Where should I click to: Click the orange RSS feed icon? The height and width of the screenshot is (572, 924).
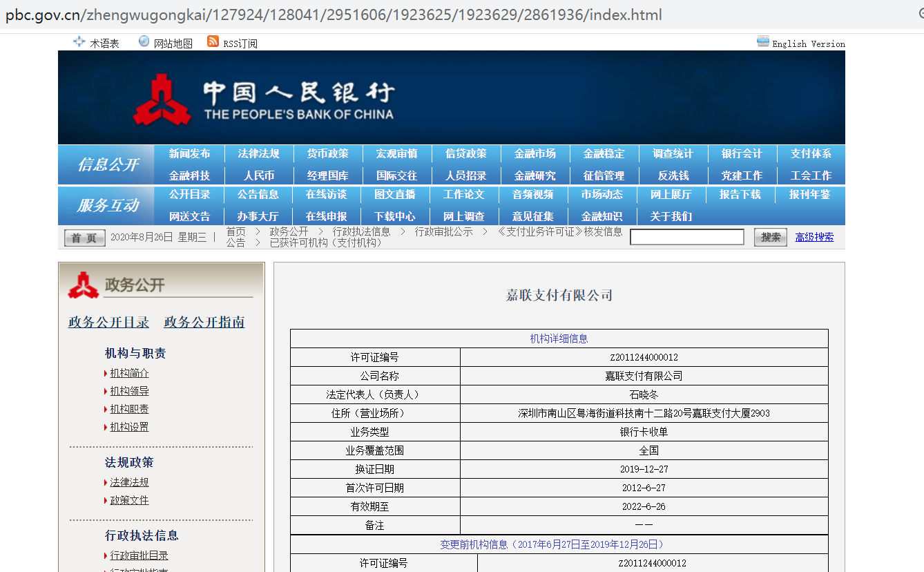coord(213,41)
